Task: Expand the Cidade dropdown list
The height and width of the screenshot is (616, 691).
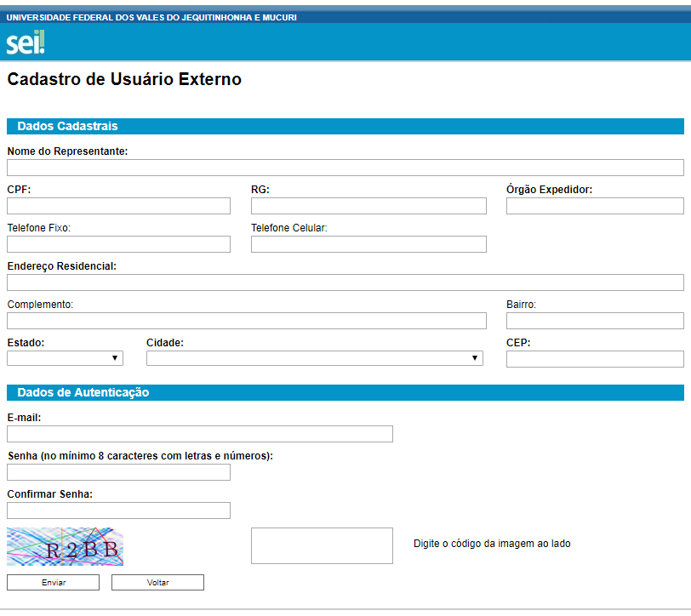Action: (314, 358)
